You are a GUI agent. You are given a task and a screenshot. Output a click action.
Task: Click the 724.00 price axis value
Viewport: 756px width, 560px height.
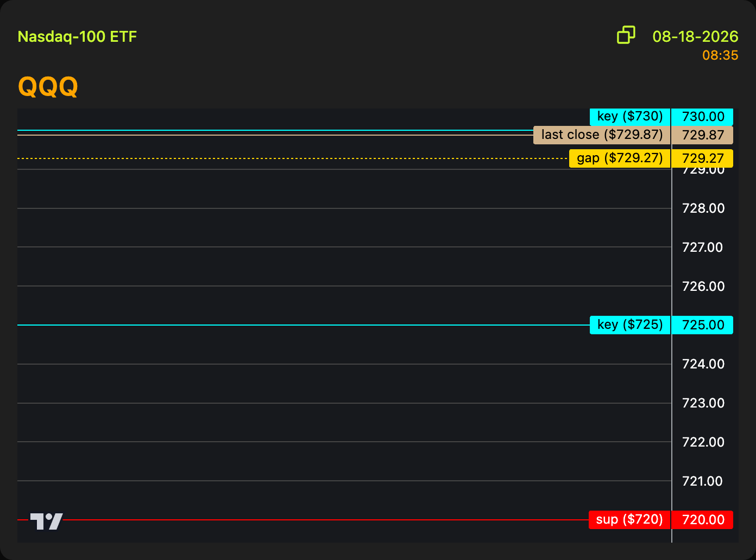tap(703, 364)
